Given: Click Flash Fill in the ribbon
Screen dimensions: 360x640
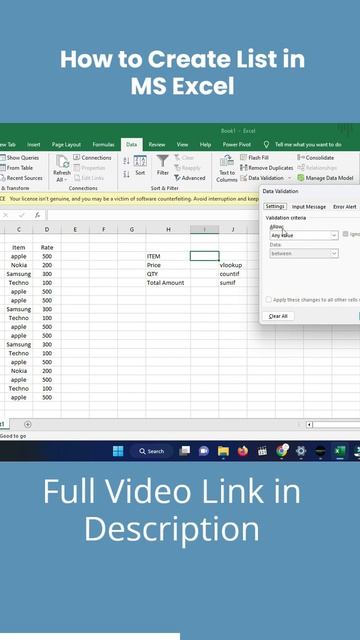Looking at the screenshot, I should click(254, 158).
